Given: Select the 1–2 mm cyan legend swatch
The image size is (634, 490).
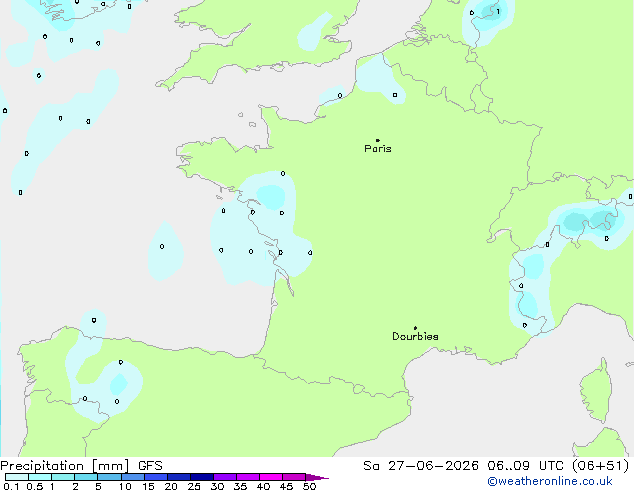Looking at the screenshot, I should point(63,477).
